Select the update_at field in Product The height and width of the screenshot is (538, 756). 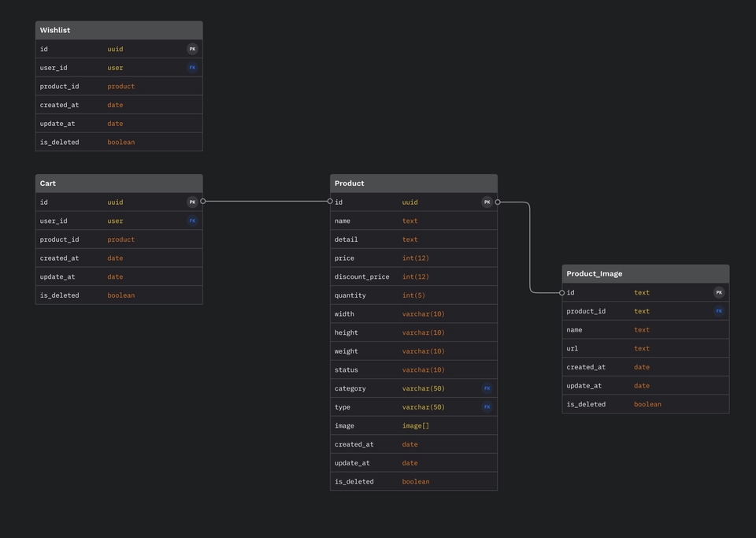(x=413, y=463)
